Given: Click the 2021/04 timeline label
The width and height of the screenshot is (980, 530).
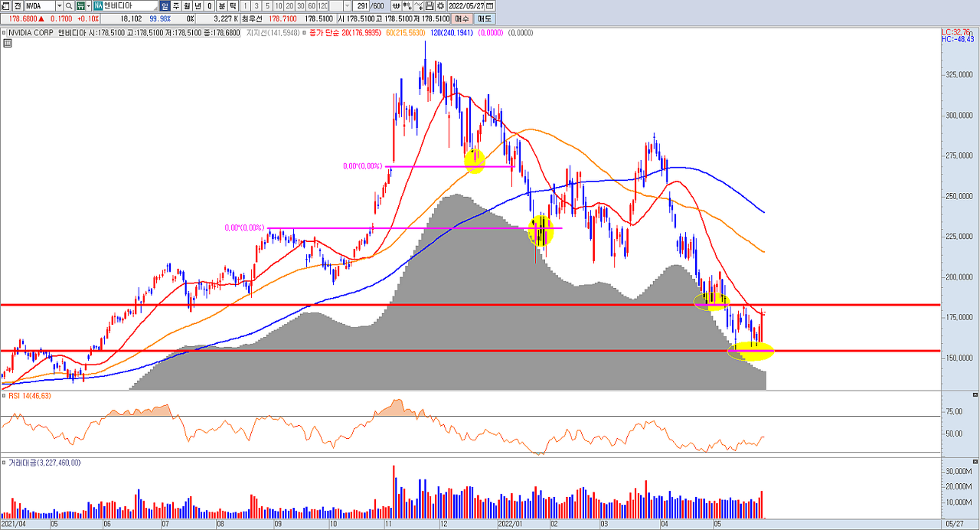Looking at the screenshot, I should [x=14, y=525].
